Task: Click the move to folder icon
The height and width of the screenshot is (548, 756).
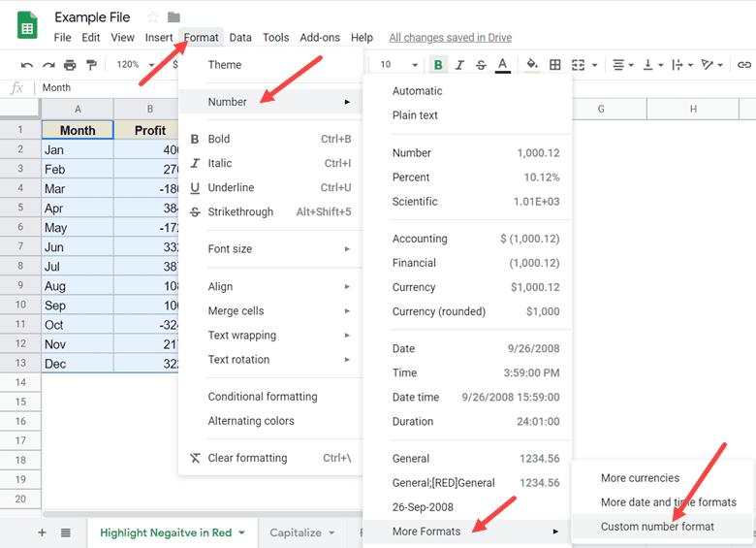Action: click(173, 17)
